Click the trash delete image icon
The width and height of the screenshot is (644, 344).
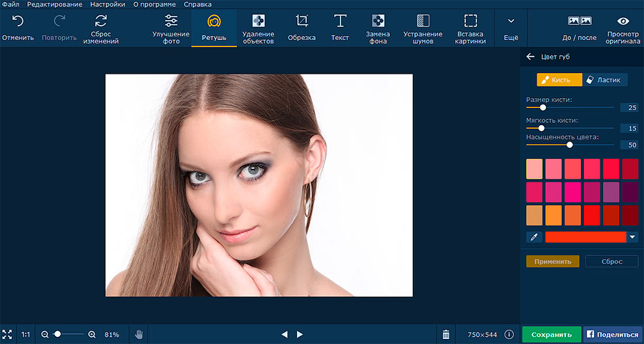[x=446, y=335]
